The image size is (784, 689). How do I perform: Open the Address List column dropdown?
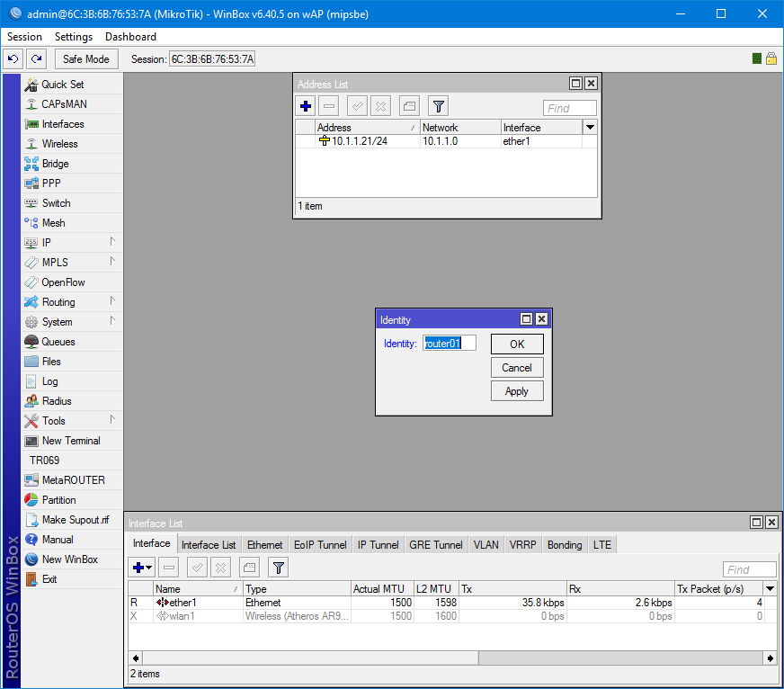click(588, 127)
